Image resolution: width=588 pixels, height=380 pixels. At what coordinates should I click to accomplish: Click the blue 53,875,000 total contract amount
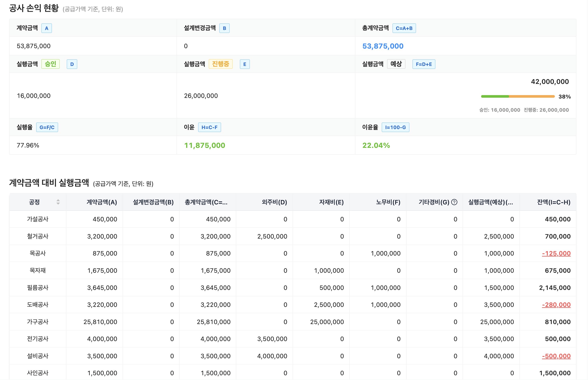(382, 46)
